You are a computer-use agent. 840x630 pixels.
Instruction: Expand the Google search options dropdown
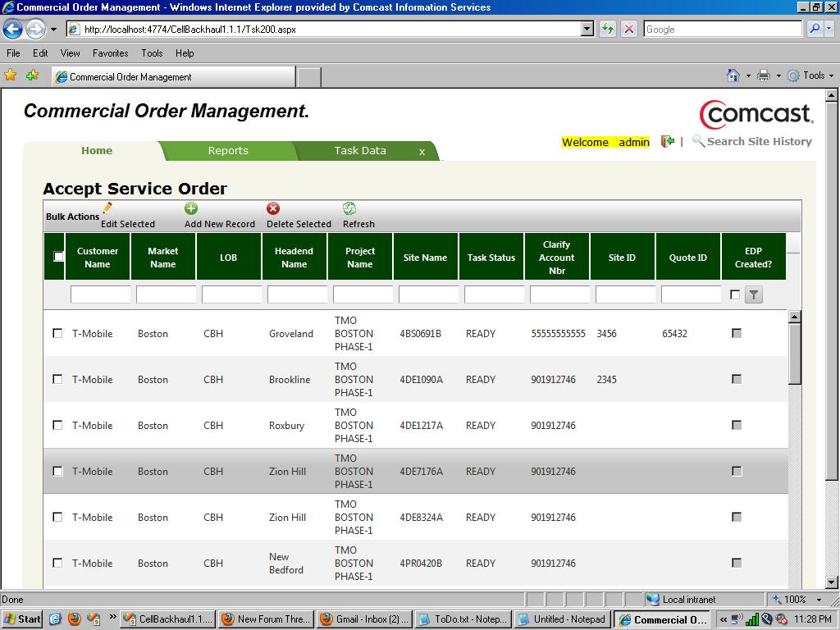click(830, 29)
